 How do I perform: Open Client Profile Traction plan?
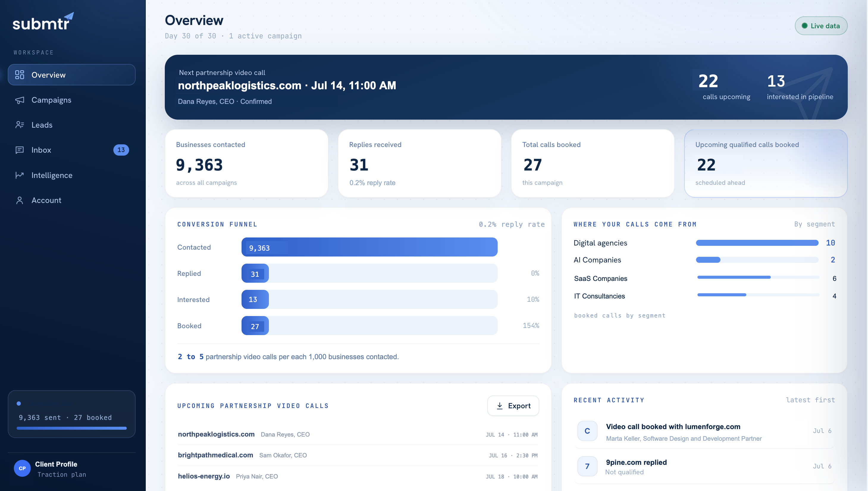(71, 469)
